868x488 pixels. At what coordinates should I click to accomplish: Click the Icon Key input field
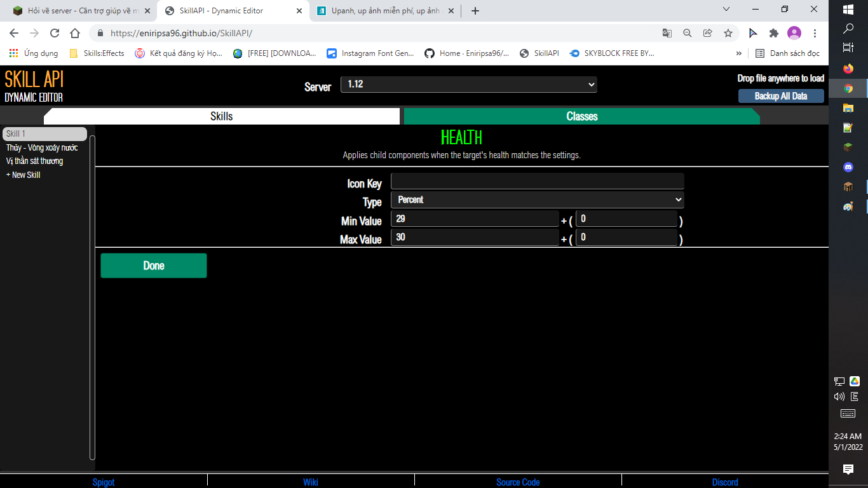coord(538,181)
